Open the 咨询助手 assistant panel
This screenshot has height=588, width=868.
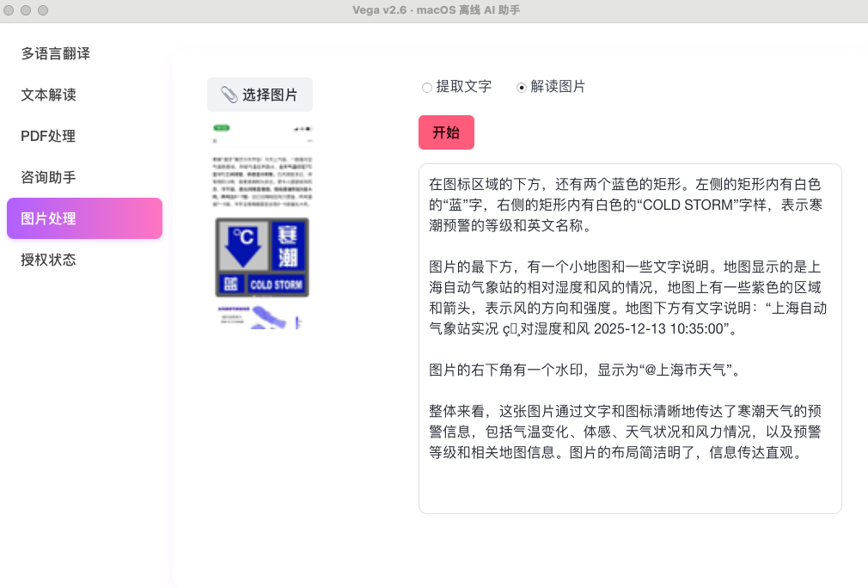click(x=47, y=177)
